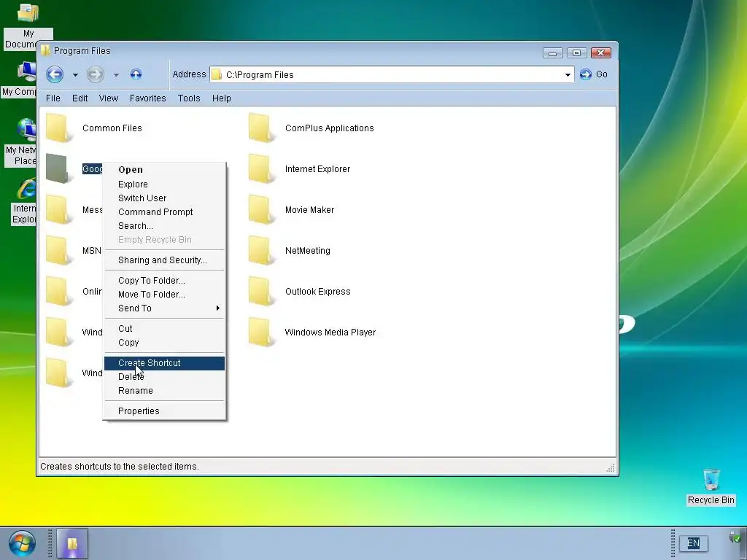Viewport: 747px width, 560px height.
Task: Click the address field showing C:\Program Files
Action: (392, 75)
